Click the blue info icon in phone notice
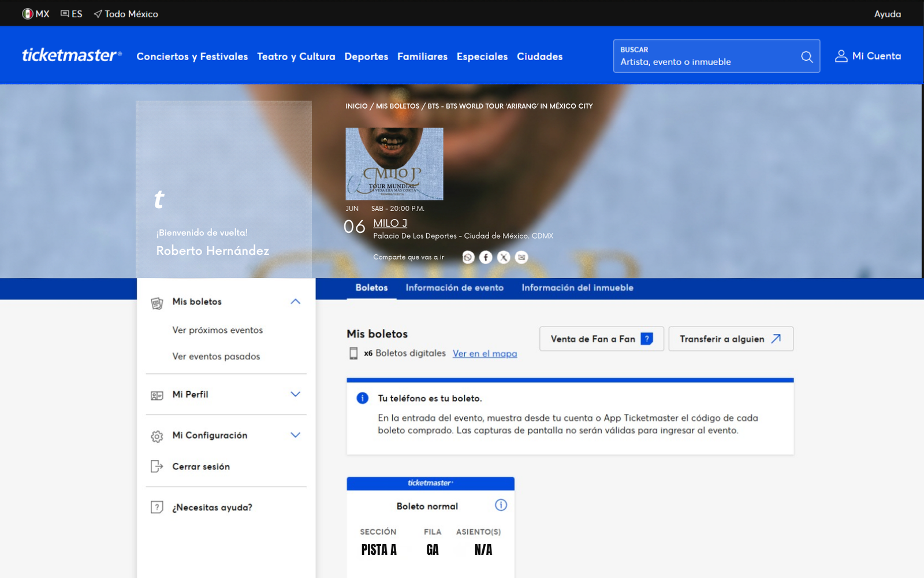The width and height of the screenshot is (924, 578). coord(363,398)
